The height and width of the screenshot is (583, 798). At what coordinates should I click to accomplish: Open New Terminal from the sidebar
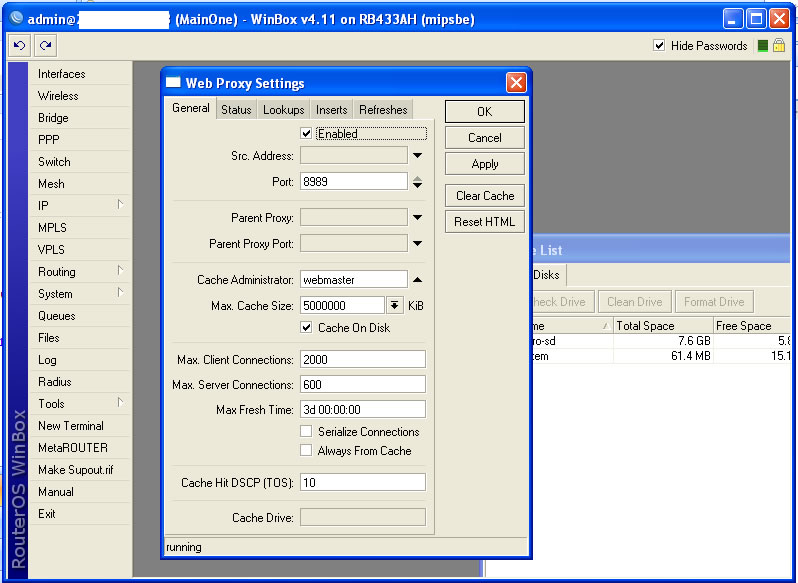80,425
